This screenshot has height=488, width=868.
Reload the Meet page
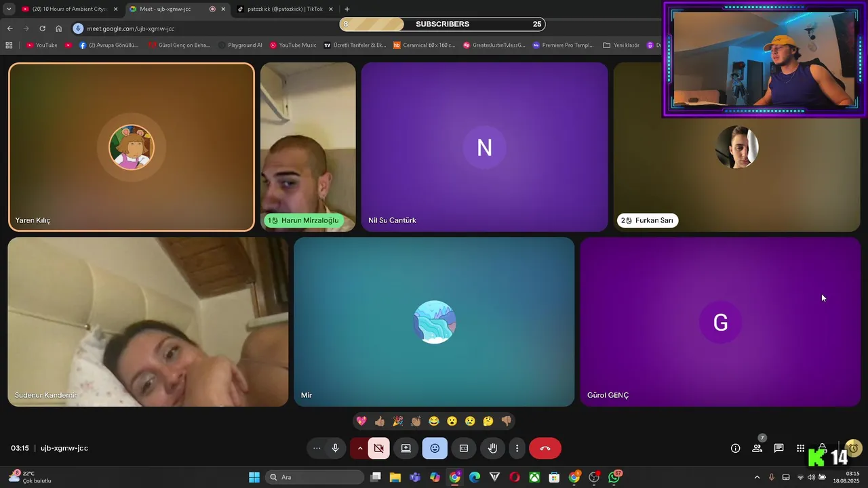point(42,28)
